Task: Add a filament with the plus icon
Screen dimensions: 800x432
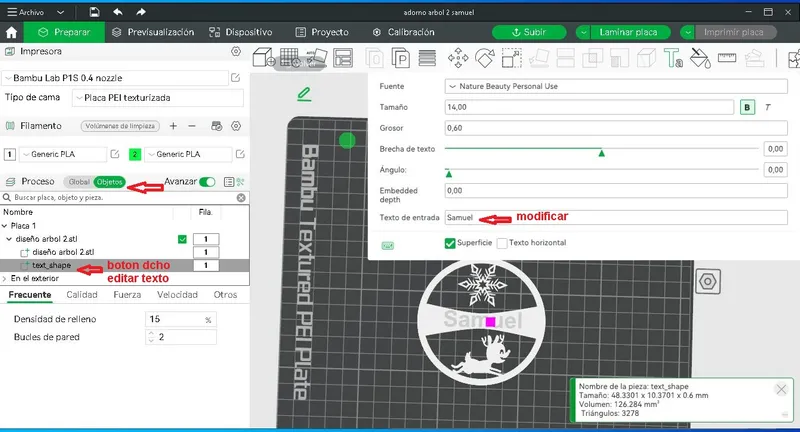Action: (173, 126)
